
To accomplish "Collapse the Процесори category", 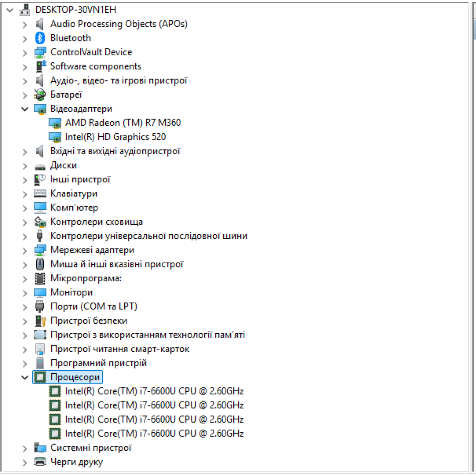I will (x=25, y=377).
